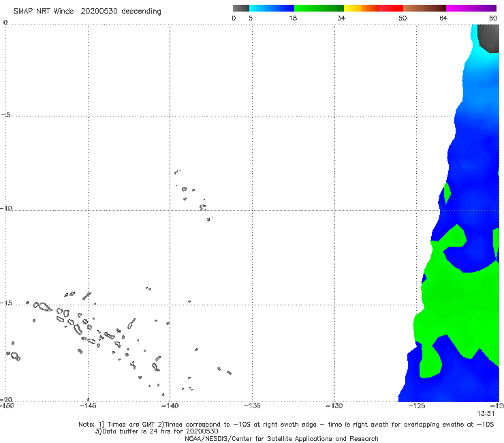Click the color bar label "34"

[x=341, y=18]
